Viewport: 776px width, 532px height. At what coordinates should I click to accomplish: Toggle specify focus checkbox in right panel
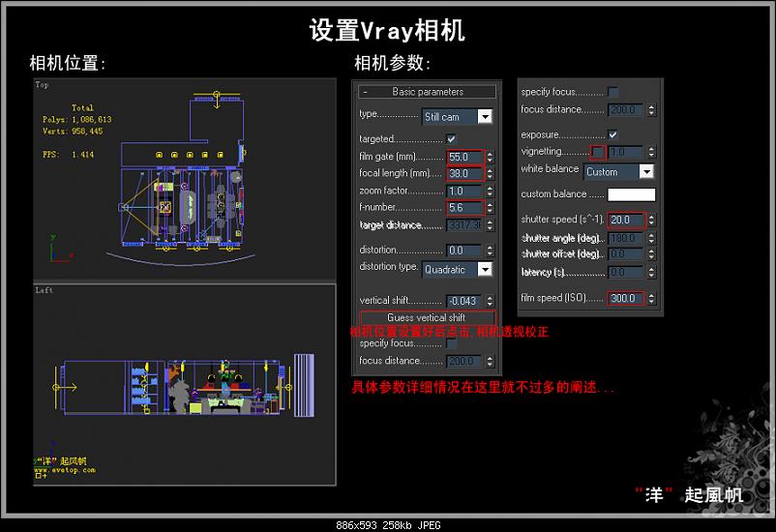(612, 92)
